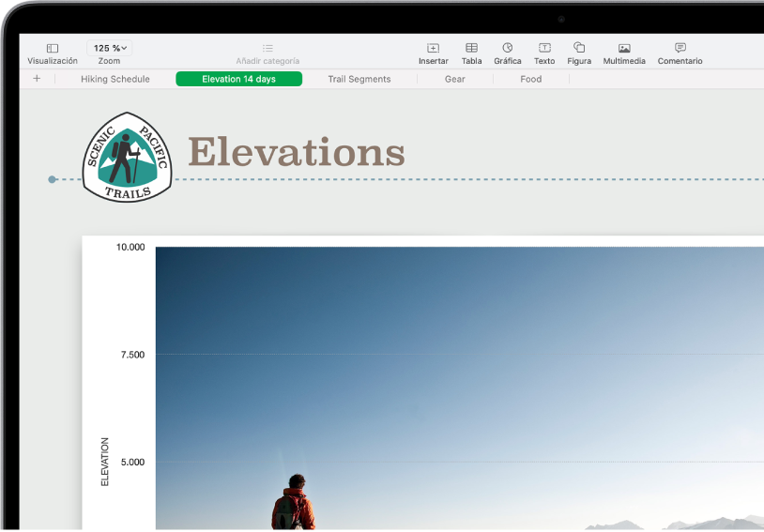
Task: Click the Insertar toolbar icon
Action: click(434, 48)
